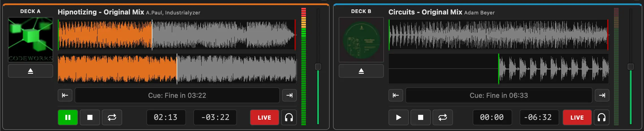Click the 'DECK B' label
This screenshot has width=644, height=131.
click(361, 11)
